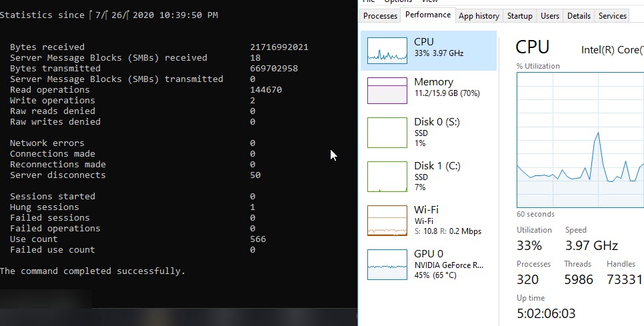The width and height of the screenshot is (644, 326).
Task: Switch to the Services tab
Action: tap(612, 16)
